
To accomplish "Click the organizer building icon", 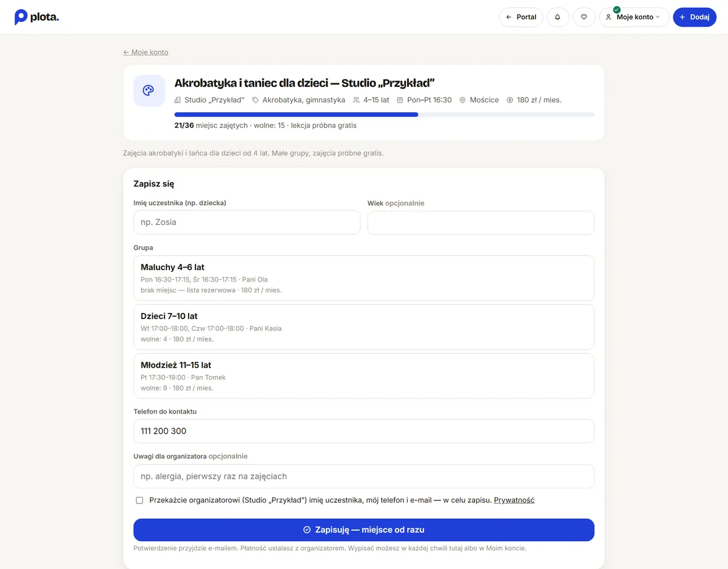I will (178, 100).
